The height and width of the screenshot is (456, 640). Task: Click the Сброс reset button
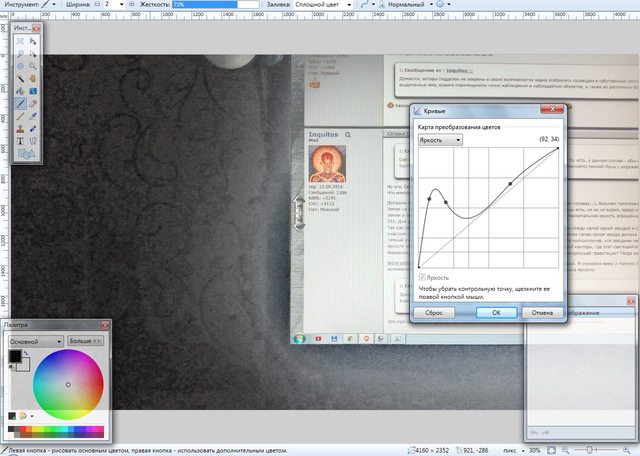pos(434,313)
